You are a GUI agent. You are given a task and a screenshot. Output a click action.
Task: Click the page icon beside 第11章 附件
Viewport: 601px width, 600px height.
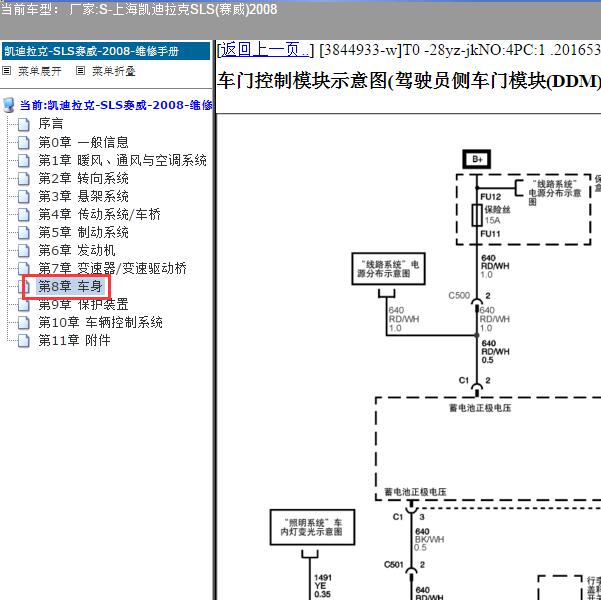tap(24, 341)
